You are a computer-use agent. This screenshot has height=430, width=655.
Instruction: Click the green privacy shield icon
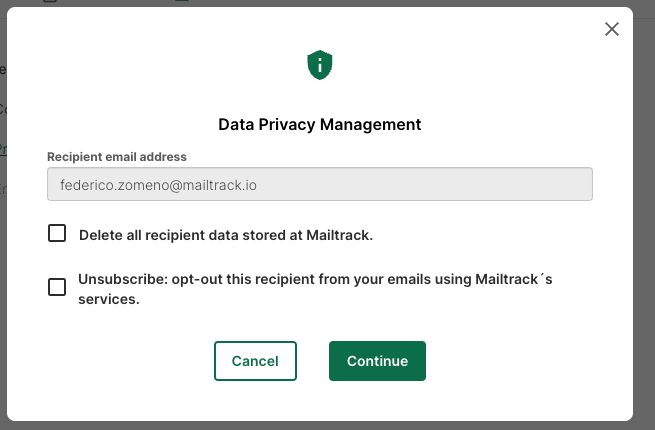(x=319, y=67)
